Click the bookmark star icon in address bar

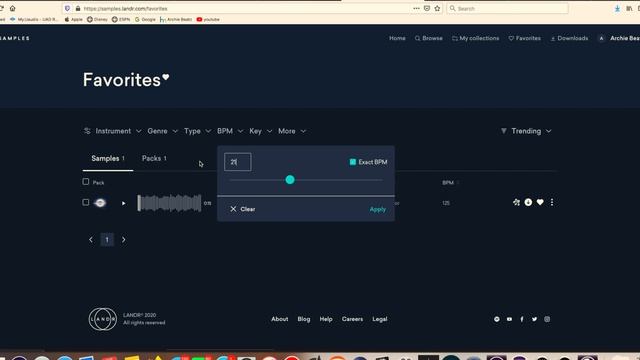click(437, 8)
